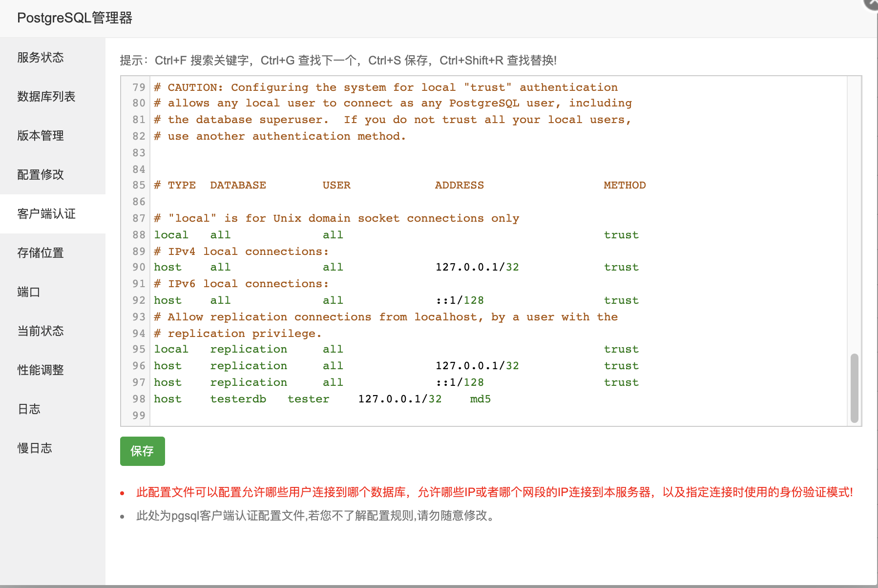
Task: Close the PostgreSQL manager dialog
Action: pyautogui.click(x=871, y=3)
